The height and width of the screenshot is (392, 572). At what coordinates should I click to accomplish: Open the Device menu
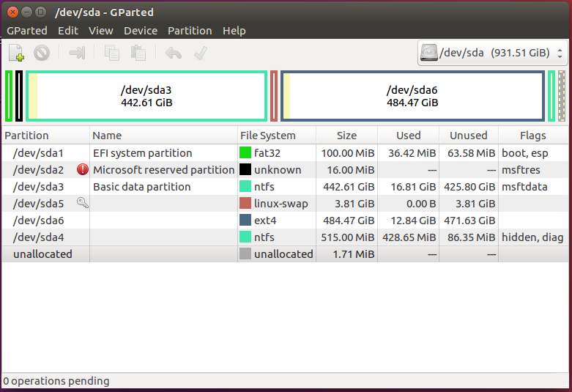(141, 31)
